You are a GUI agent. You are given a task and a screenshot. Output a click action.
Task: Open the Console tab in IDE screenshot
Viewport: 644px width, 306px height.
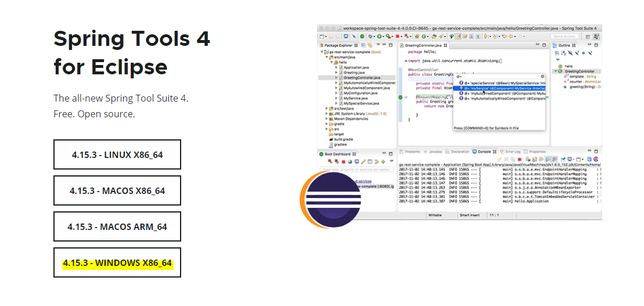484,152
